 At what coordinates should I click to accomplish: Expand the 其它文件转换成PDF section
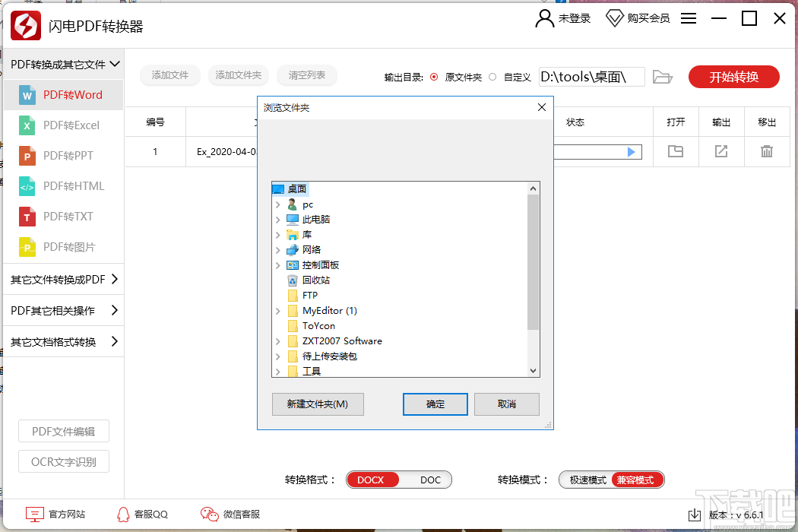pyautogui.click(x=63, y=280)
